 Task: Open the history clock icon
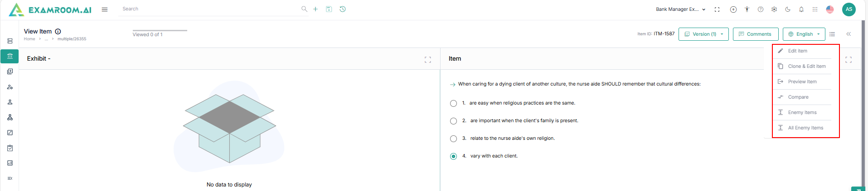343,9
